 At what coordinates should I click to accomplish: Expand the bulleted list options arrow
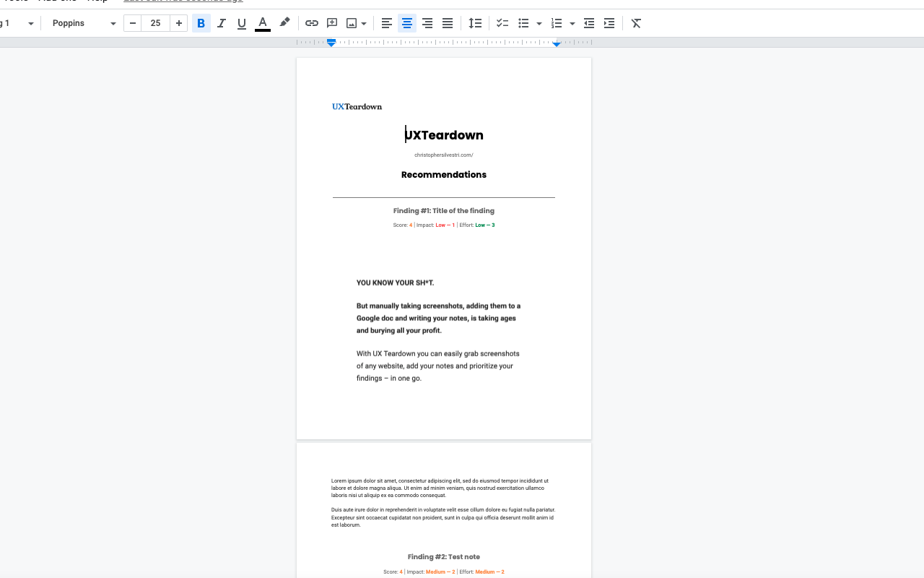tap(539, 23)
